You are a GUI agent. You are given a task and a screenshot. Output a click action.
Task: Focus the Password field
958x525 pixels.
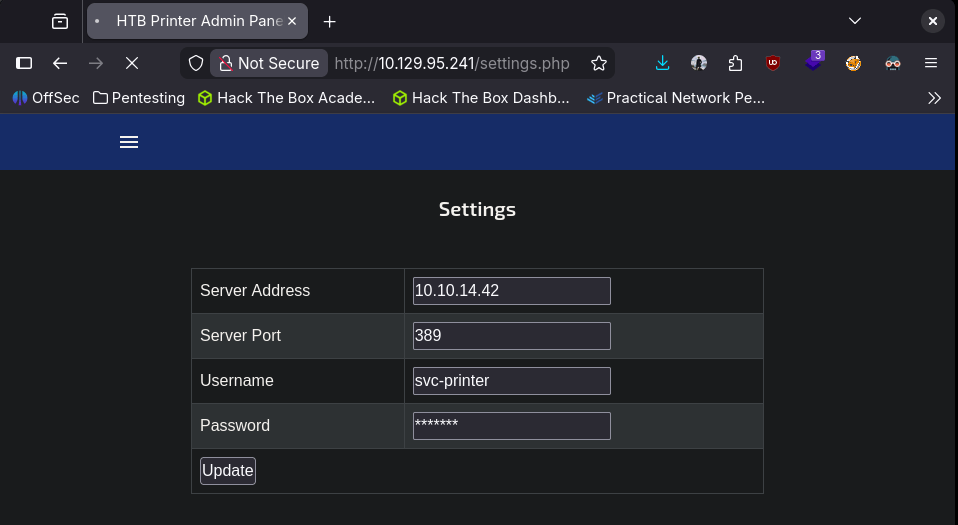tap(511, 426)
